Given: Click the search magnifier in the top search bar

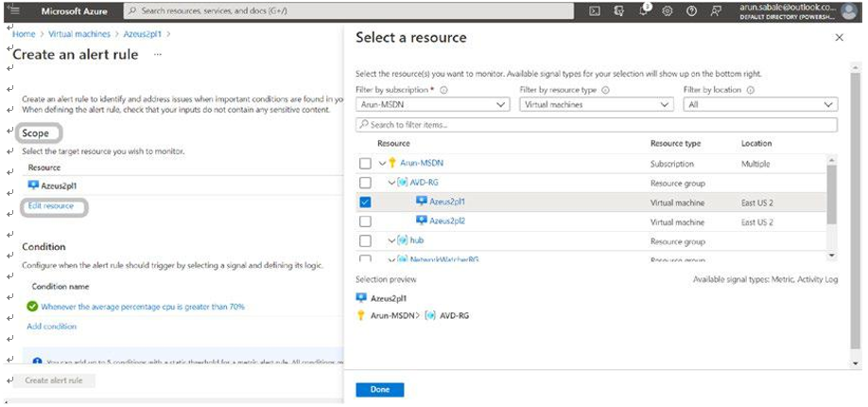Looking at the screenshot, I should pos(133,11).
